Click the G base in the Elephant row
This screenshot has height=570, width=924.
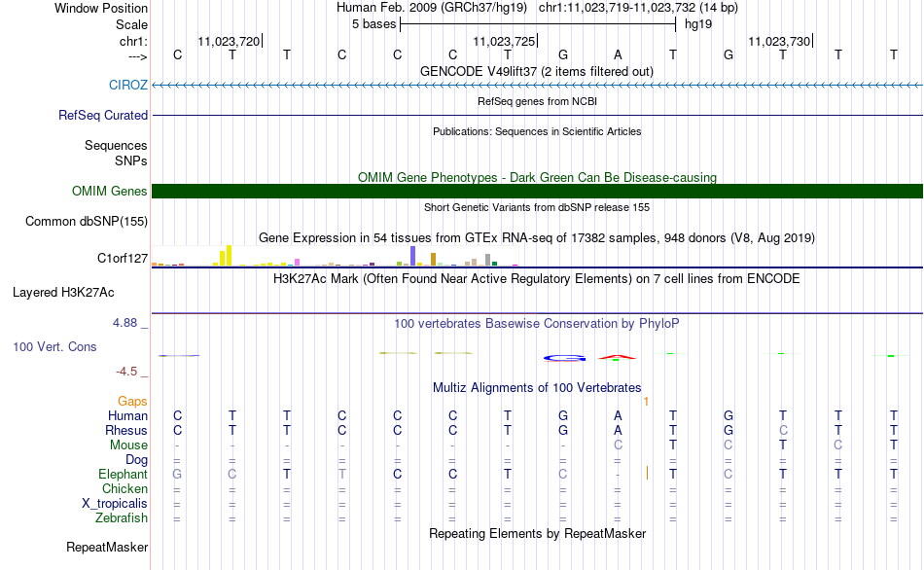tap(177, 474)
